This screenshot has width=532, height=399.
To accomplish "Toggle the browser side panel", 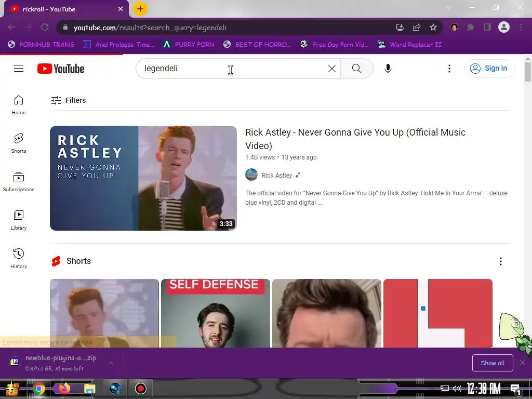I will (487, 28).
